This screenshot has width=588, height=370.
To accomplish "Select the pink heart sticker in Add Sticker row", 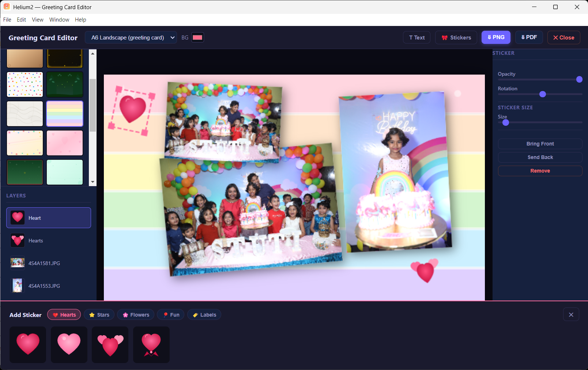I will [x=69, y=344].
